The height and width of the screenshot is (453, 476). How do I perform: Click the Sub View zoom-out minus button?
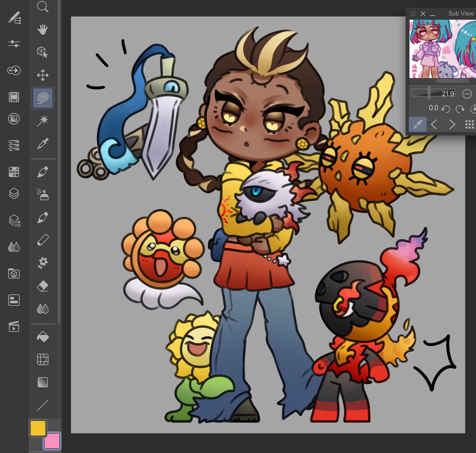click(467, 94)
